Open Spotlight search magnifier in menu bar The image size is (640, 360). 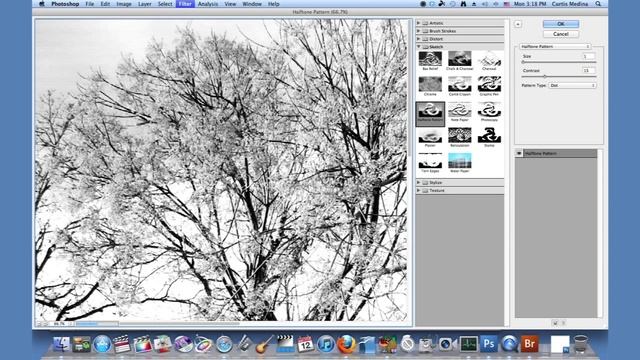(x=598, y=4)
